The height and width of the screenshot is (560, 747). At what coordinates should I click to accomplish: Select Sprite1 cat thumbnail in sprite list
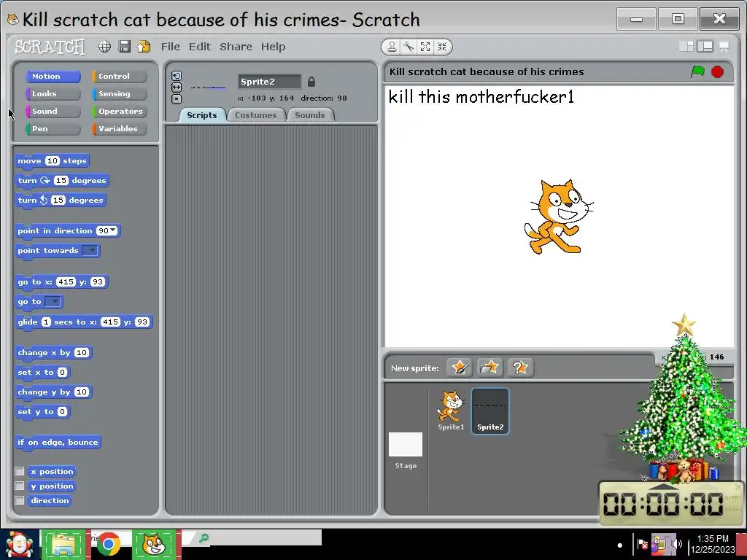450,411
